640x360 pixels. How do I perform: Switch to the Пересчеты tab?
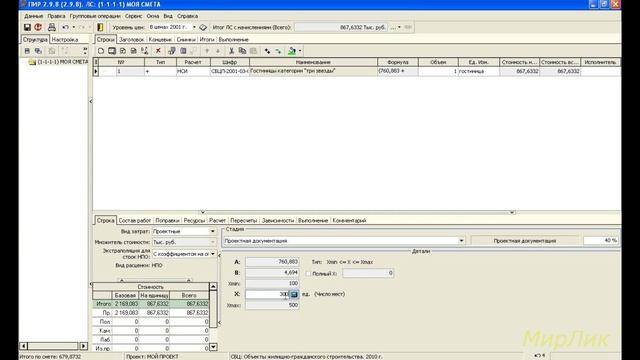coord(244,220)
